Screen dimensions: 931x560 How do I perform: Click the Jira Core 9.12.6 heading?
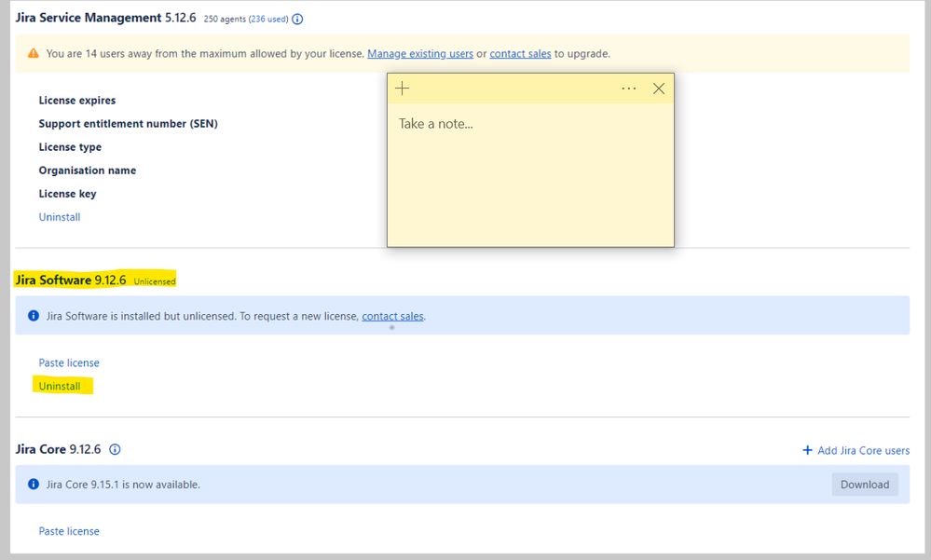[x=58, y=449]
